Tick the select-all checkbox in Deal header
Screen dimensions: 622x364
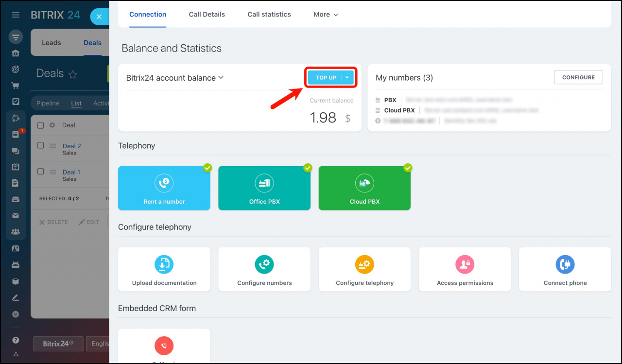[x=41, y=125]
